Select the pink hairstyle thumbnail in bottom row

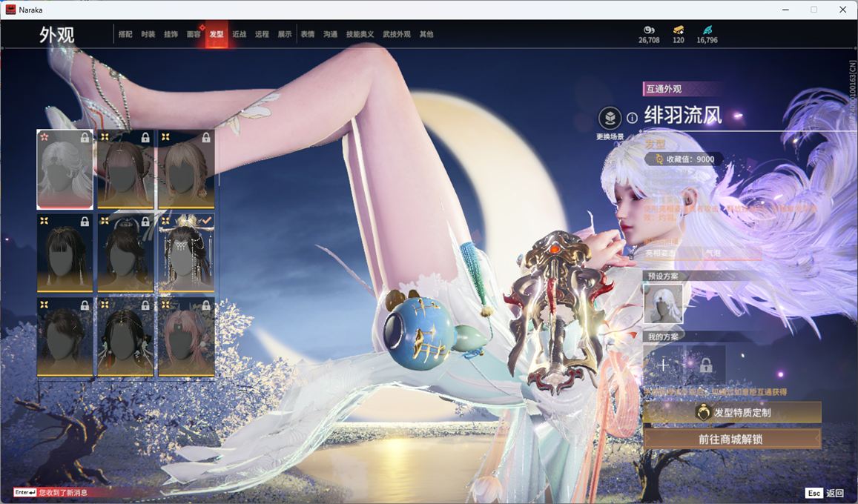point(186,337)
